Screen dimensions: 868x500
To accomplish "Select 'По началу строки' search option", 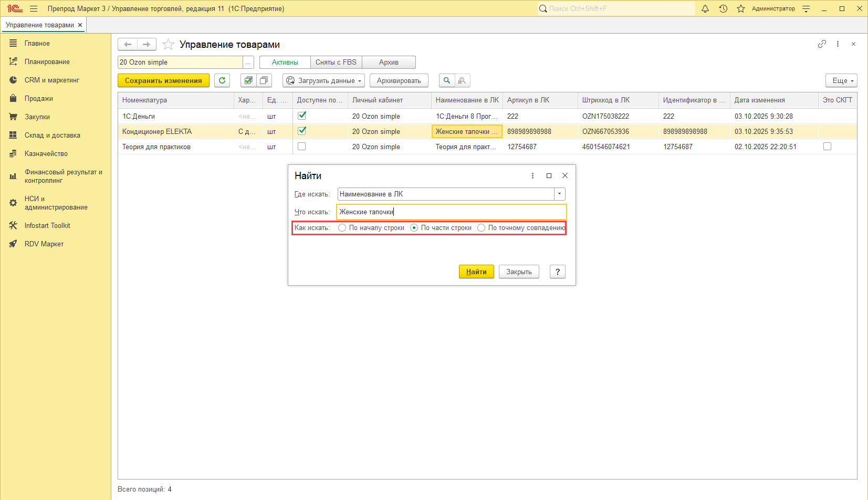I will (x=342, y=228).
